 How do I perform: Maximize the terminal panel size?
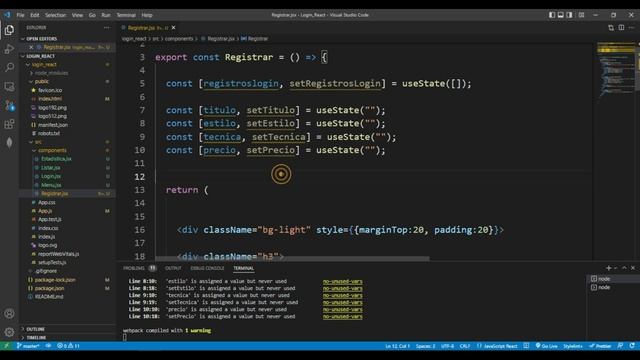(x=624, y=268)
